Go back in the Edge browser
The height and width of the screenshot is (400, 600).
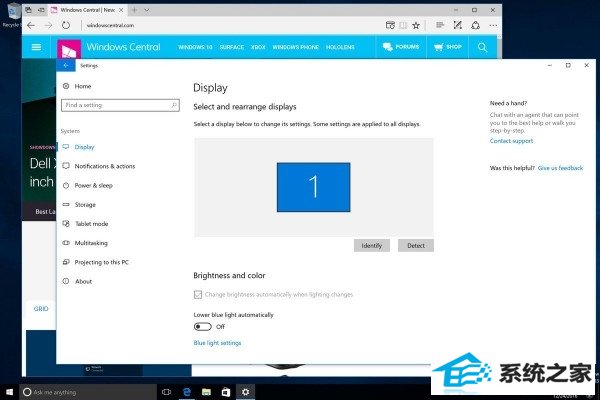click(x=31, y=25)
